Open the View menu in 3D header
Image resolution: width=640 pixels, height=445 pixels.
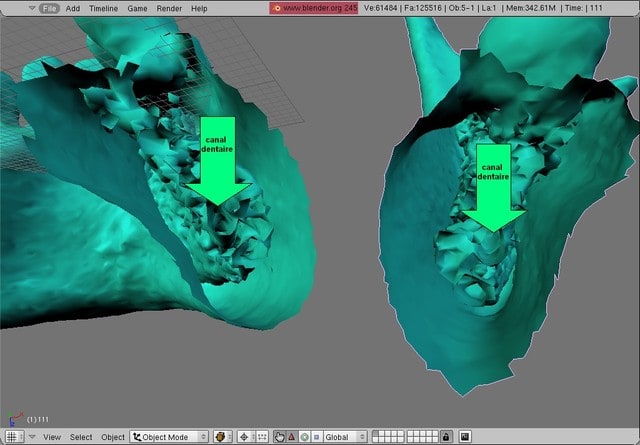click(52, 437)
